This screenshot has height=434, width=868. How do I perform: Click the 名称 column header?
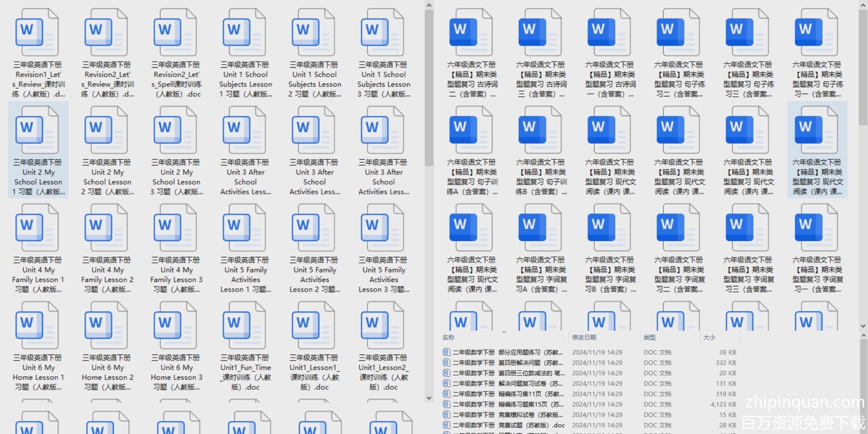point(448,337)
